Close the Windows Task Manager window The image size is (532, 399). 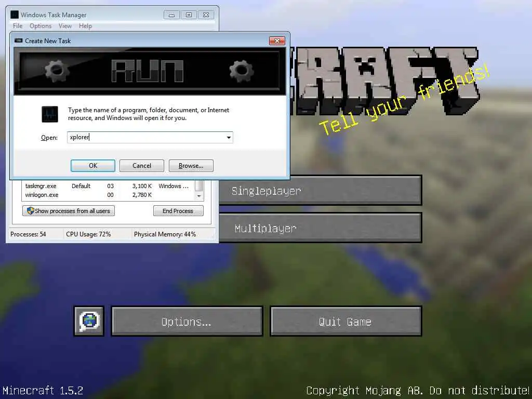click(206, 15)
